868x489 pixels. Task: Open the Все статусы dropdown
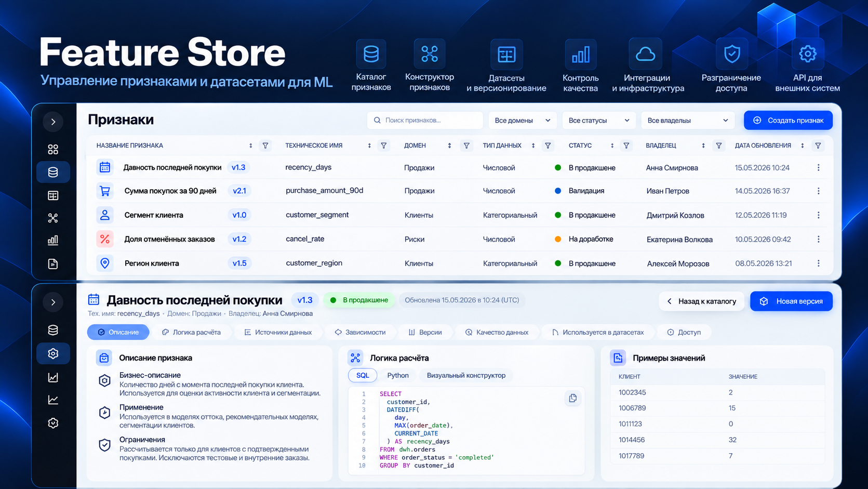tap(599, 121)
